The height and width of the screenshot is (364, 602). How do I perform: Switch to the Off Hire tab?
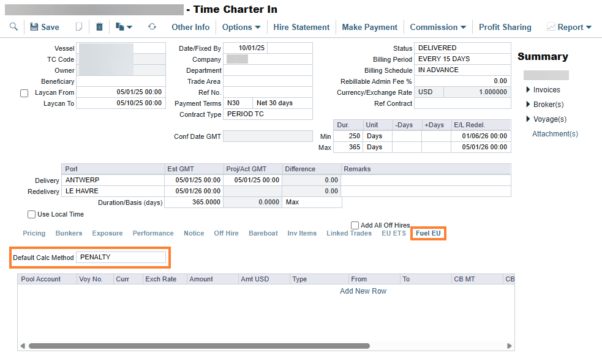[226, 233]
